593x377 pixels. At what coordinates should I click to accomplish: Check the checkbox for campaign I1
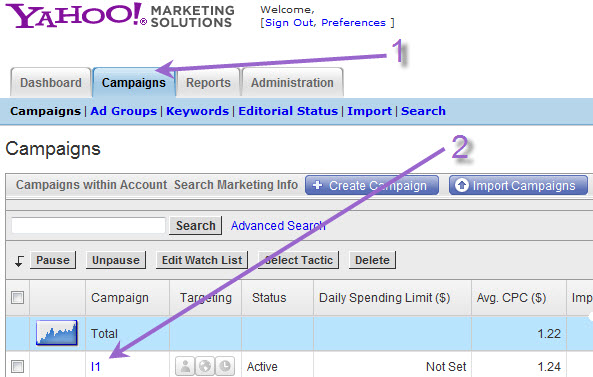[x=17, y=366]
